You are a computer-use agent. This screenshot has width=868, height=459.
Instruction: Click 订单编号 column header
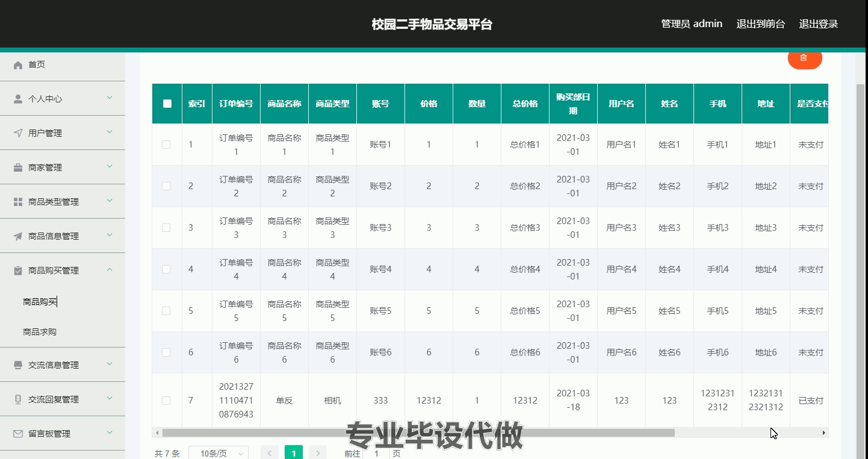236,104
